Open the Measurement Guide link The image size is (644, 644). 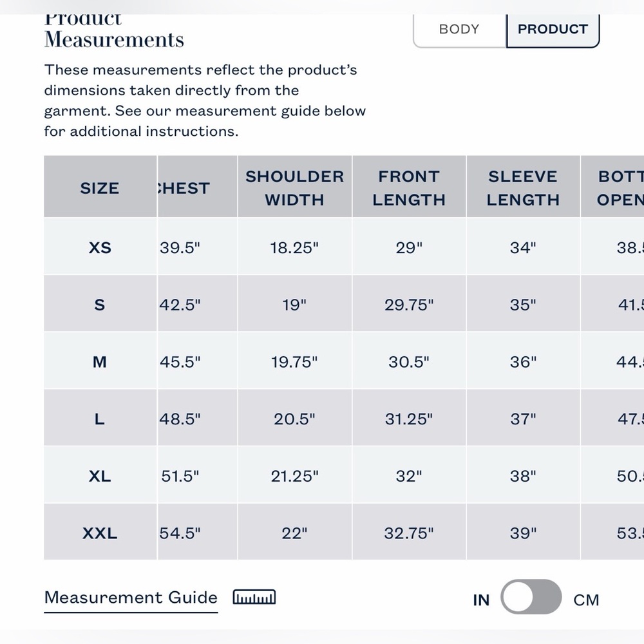(131, 598)
